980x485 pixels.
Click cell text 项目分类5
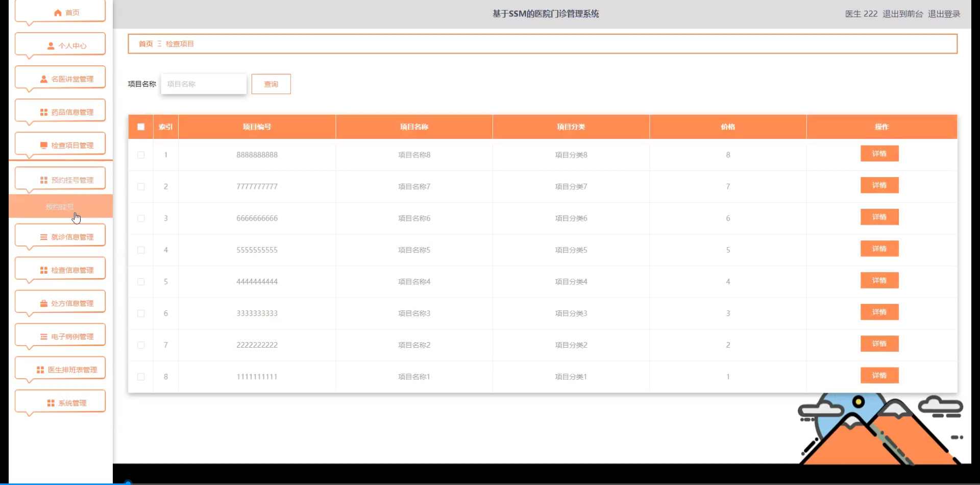tap(571, 250)
